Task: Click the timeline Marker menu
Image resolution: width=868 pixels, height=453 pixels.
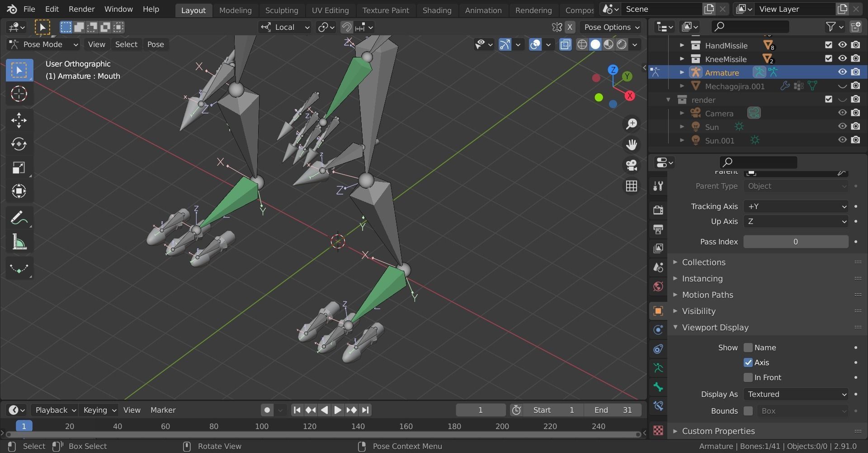Action: (163, 410)
